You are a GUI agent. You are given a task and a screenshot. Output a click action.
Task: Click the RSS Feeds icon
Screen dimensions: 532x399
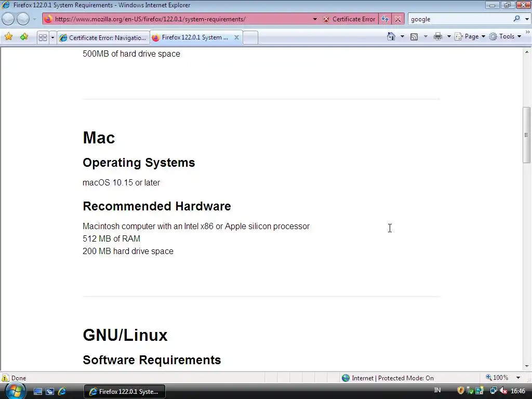[x=414, y=37]
